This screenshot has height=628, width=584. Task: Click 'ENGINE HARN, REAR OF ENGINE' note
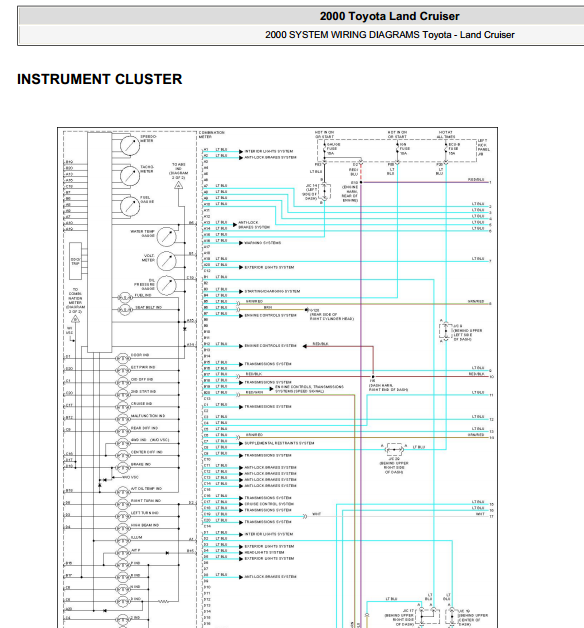(x=350, y=194)
